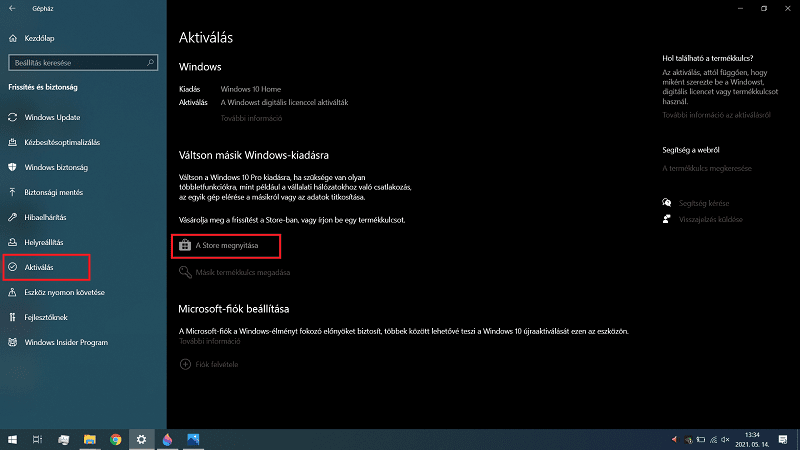Type in 'Beállítás keresése' search field
The width and height of the screenshot is (800, 450).
point(75,62)
